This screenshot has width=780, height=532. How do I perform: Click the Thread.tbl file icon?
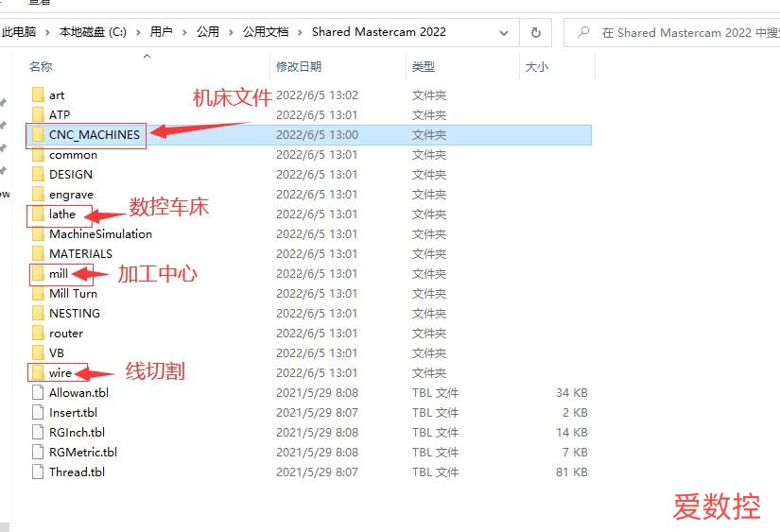point(38,472)
